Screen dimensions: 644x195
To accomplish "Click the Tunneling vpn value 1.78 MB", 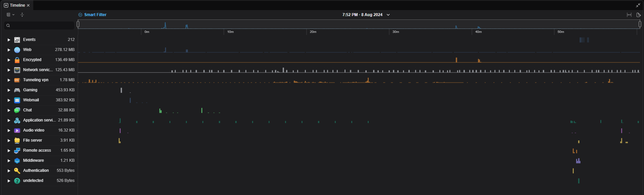I will click(67, 80).
